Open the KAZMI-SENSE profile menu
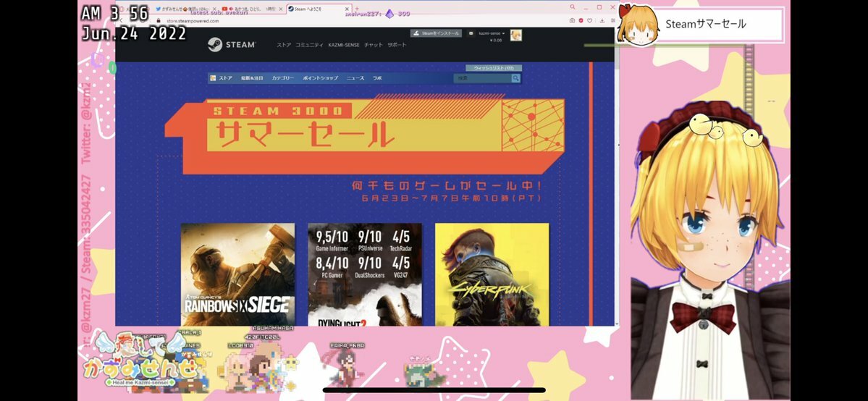 (344, 45)
